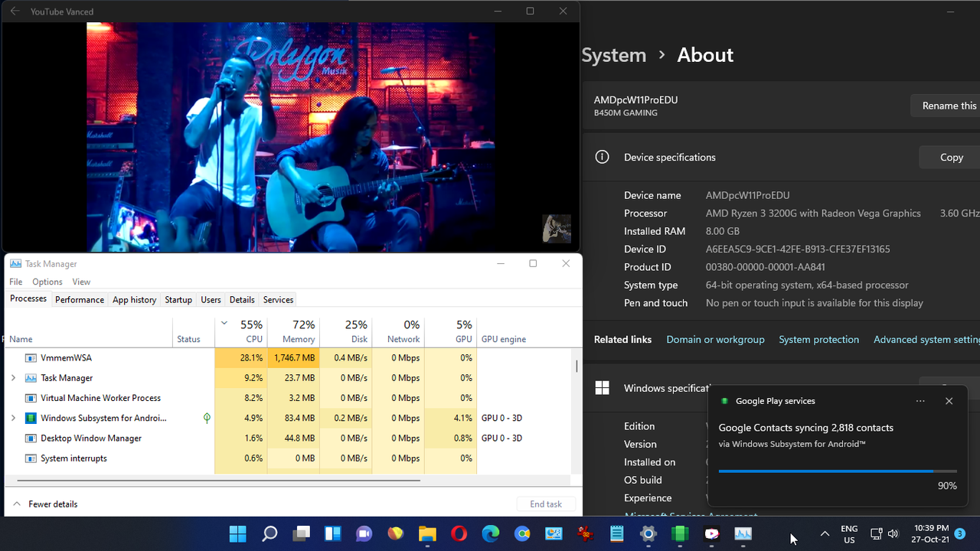This screenshot has height=551, width=980.
Task: Click Windows specifications logo icon
Action: [x=603, y=388]
